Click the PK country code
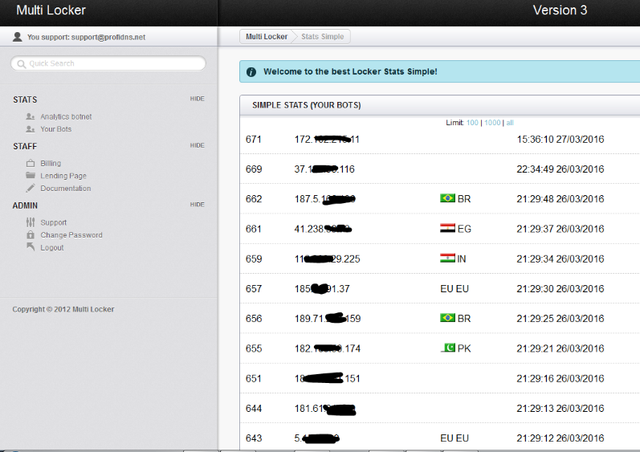 pyautogui.click(x=464, y=348)
